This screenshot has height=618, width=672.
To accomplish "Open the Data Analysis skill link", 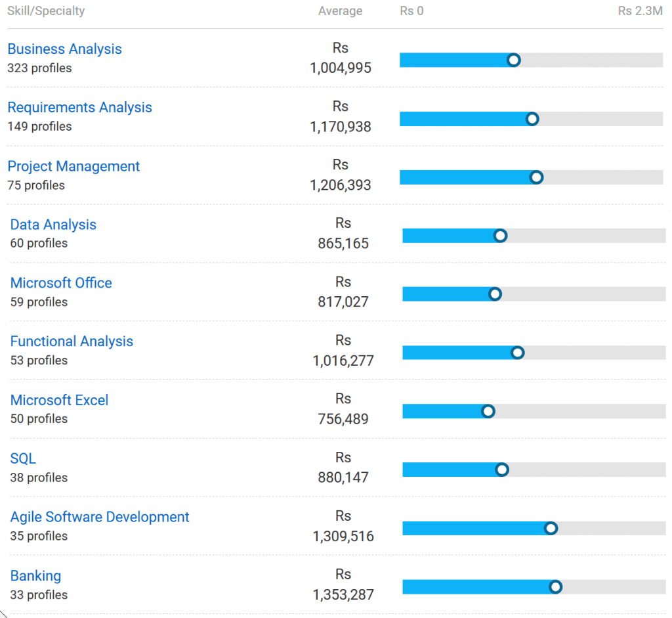I will click(53, 225).
